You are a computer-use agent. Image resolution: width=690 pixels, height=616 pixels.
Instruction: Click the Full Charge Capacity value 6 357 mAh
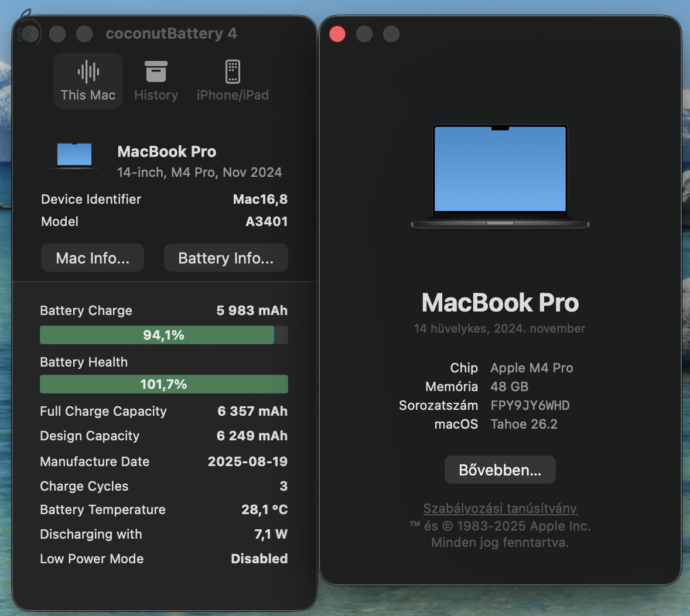click(252, 412)
